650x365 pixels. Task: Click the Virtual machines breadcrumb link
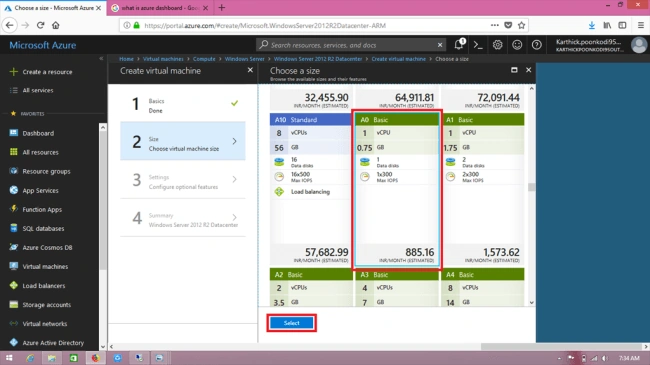tap(163, 59)
